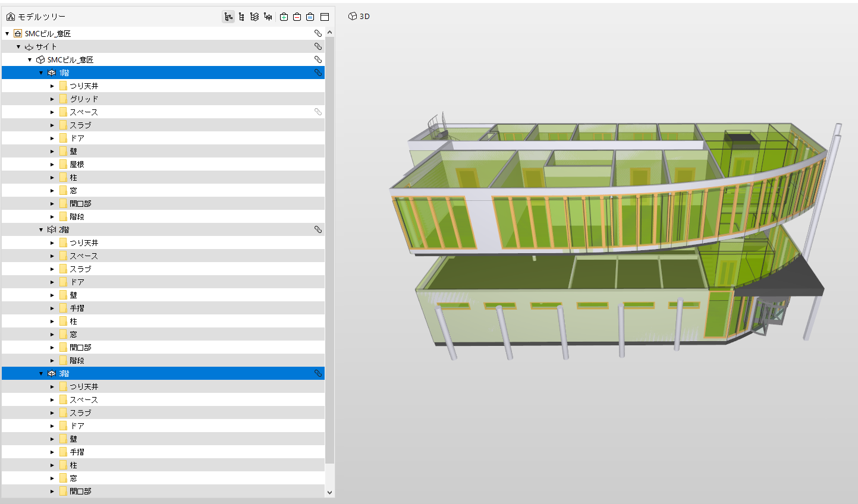This screenshot has width=858, height=504.
Task: Select 柱 under 3階
Action: (163, 465)
